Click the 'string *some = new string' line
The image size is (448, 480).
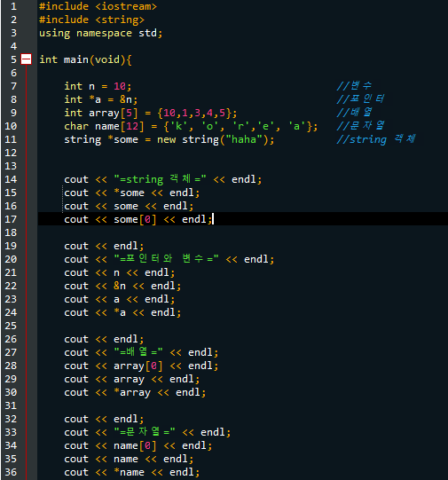point(169,139)
